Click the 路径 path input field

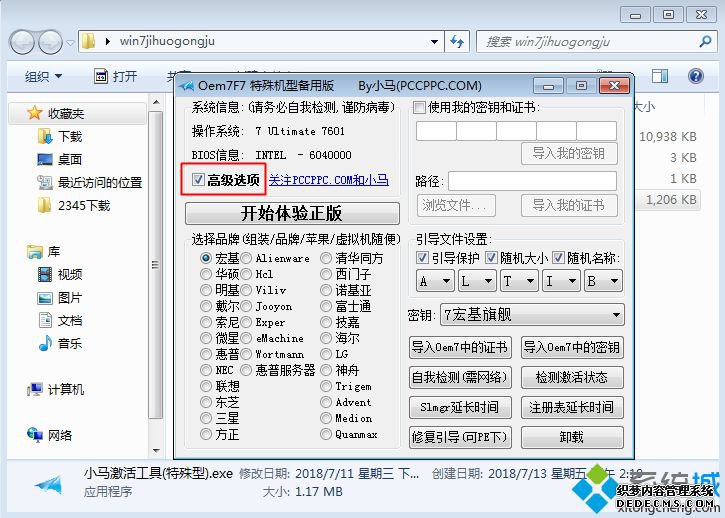coord(532,181)
